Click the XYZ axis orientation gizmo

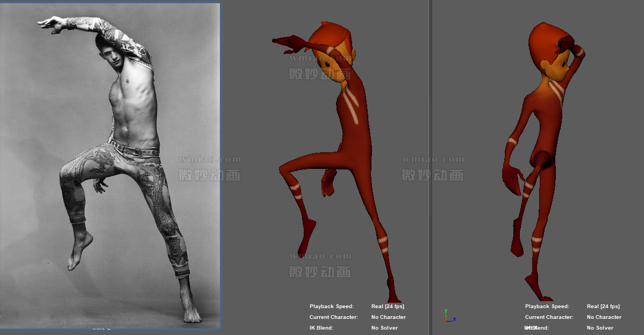448,316
